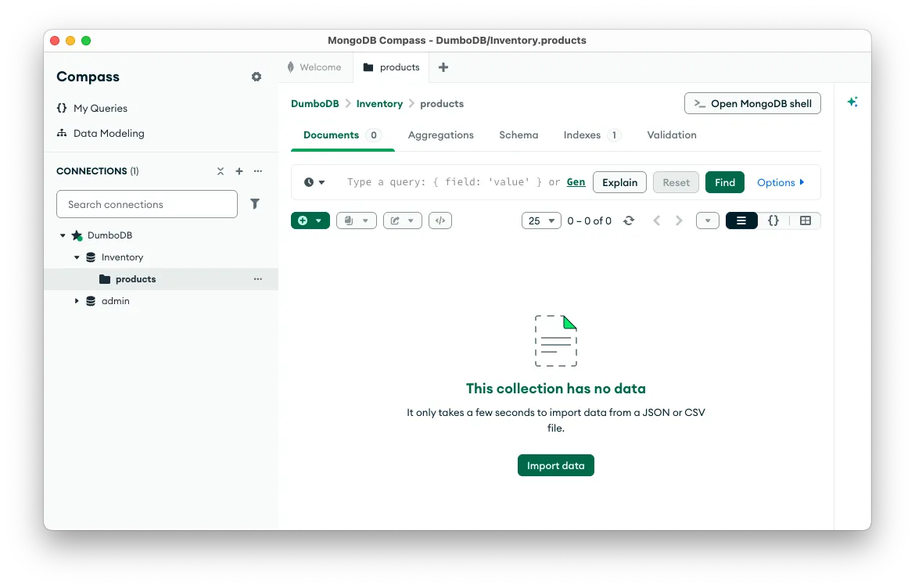
Task: Expand query Options
Action: click(780, 182)
